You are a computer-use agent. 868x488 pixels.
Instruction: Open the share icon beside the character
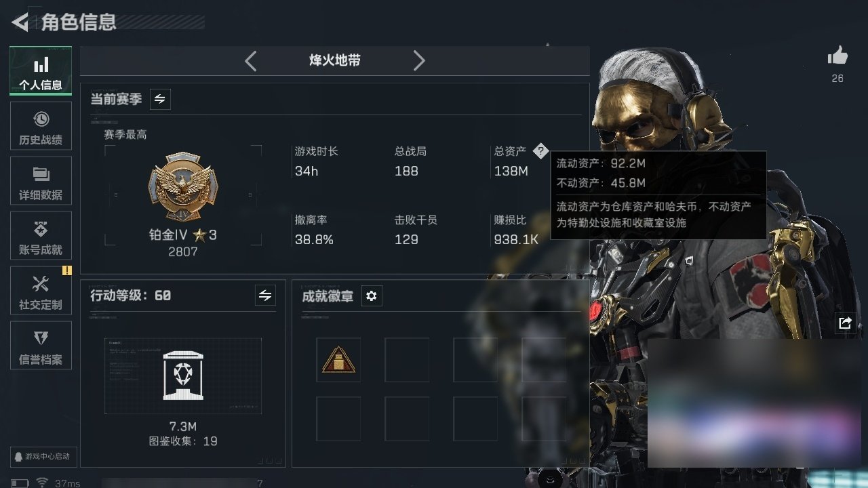(845, 323)
